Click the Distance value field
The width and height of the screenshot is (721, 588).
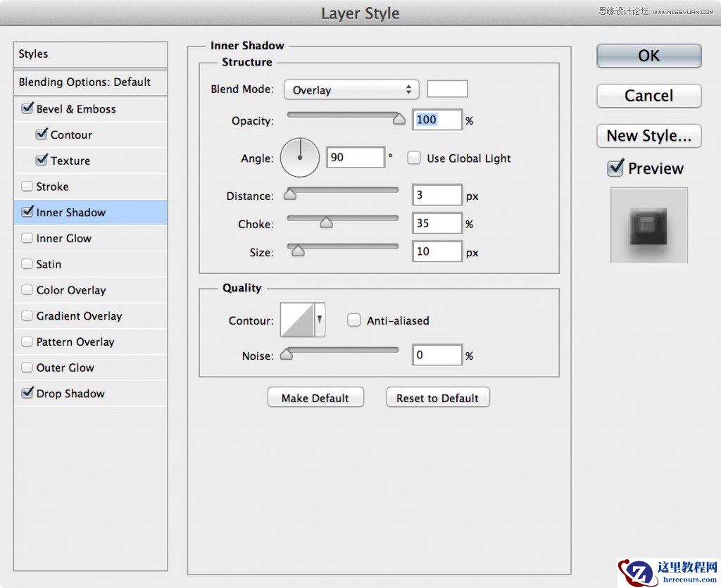click(x=437, y=195)
